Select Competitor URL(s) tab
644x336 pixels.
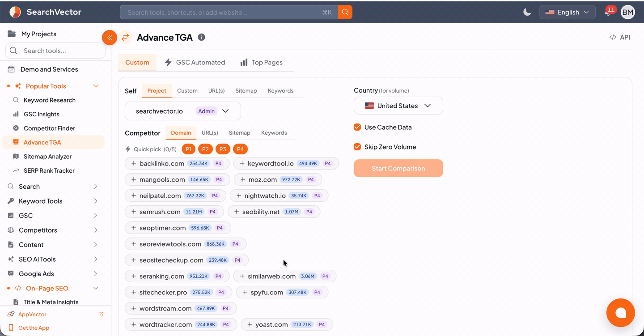point(210,133)
